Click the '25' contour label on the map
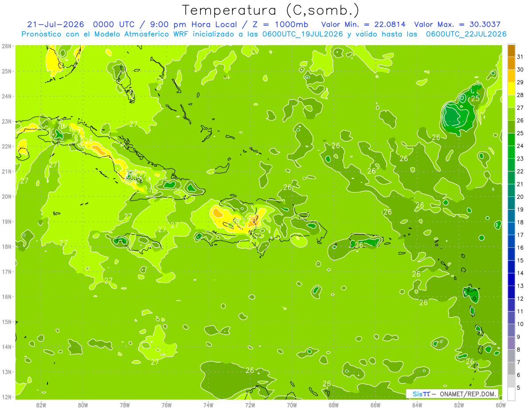 click(475, 98)
